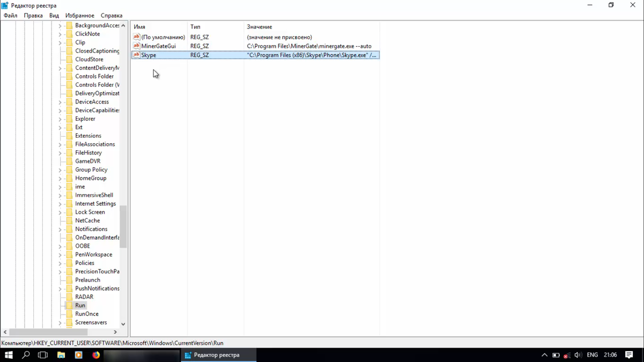Click the tree horizontal scrollbar right arrow
Screen dimensions: 644x362
[x=115, y=333]
